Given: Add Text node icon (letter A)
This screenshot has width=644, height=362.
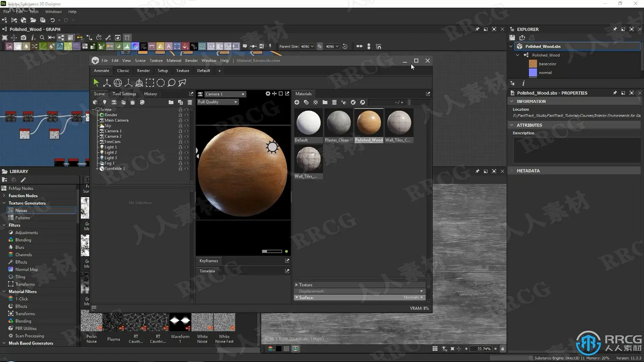Looking at the screenshot, I should pyautogui.click(x=169, y=46).
